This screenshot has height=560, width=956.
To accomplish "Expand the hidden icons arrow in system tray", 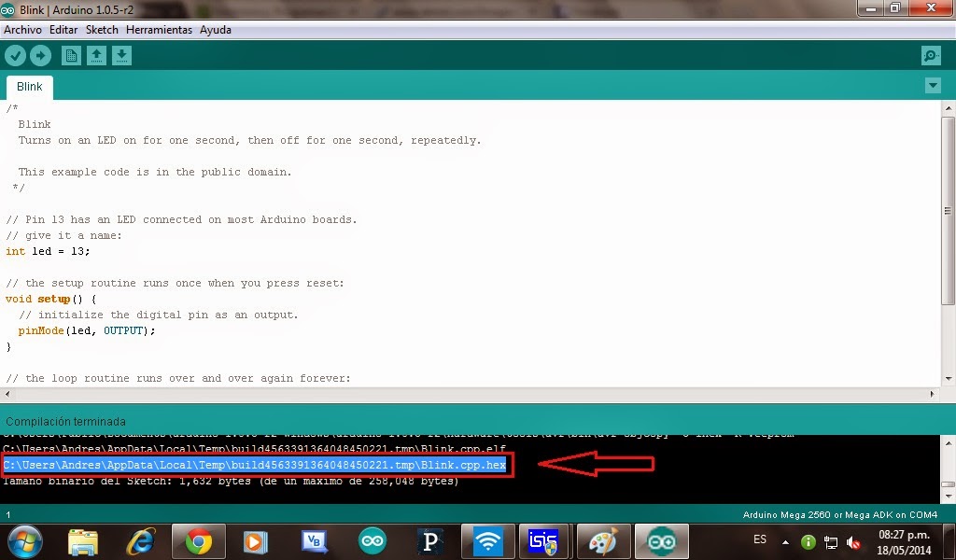I will point(787,541).
